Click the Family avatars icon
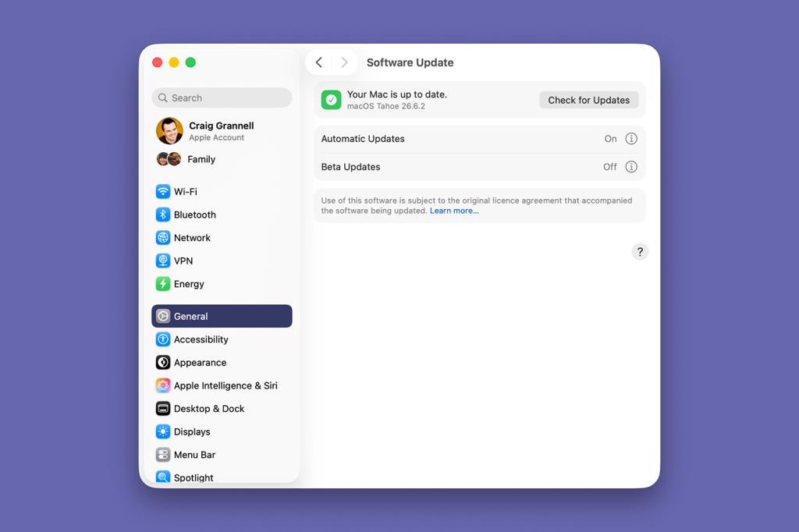Image resolution: width=799 pixels, height=532 pixels. (x=169, y=159)
